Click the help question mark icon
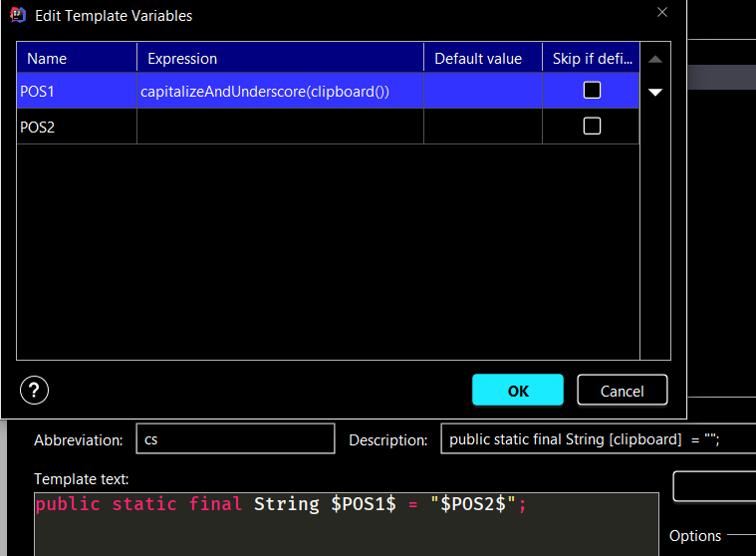Image resolution: width=756 pixels, height=556 pixels. [x=35, y=390]
